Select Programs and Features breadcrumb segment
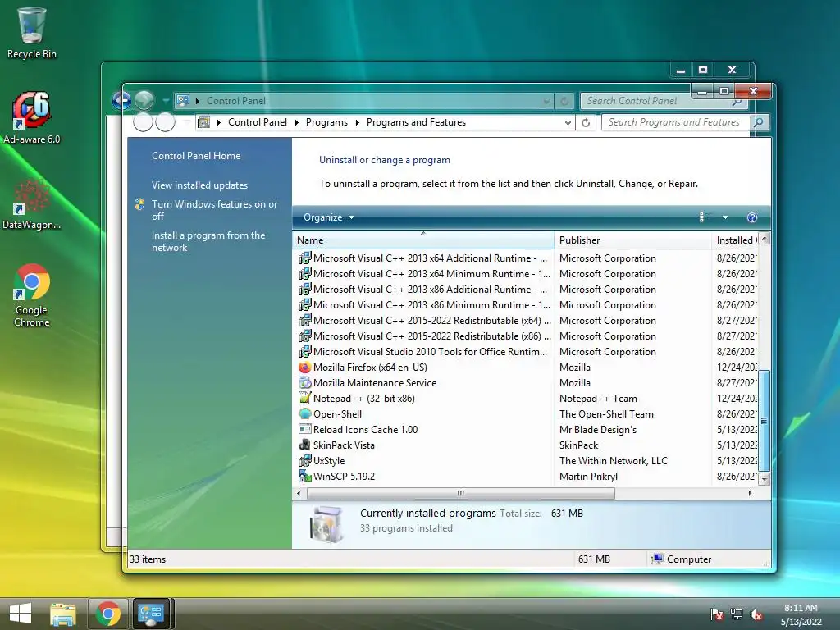The width and height of the screenshot is (840, 630). 416,122
